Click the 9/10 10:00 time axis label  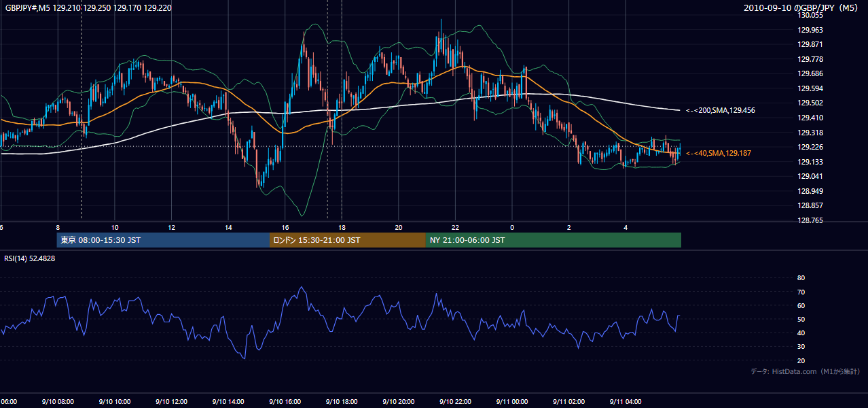point(115,402)
